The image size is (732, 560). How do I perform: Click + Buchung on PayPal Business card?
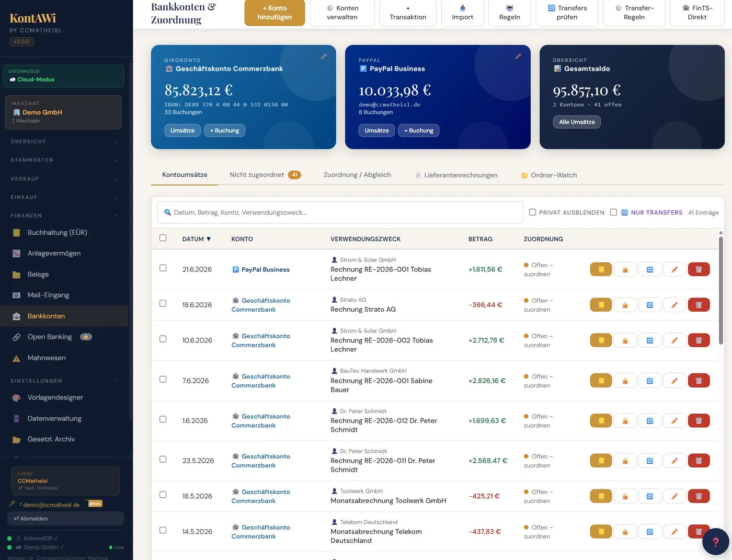click(419, 130)
